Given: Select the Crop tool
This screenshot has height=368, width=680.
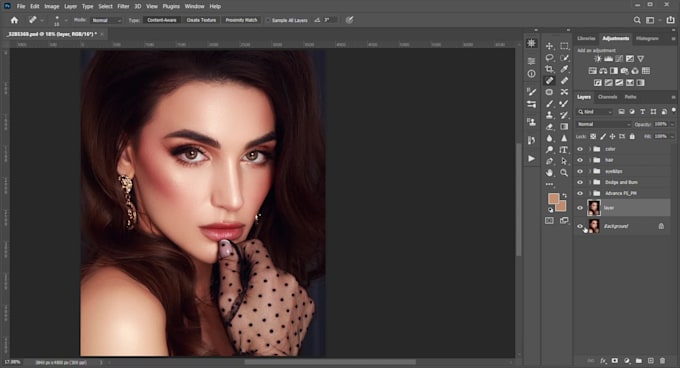Looking at the screenshot, I should click(x=549, y=69).
